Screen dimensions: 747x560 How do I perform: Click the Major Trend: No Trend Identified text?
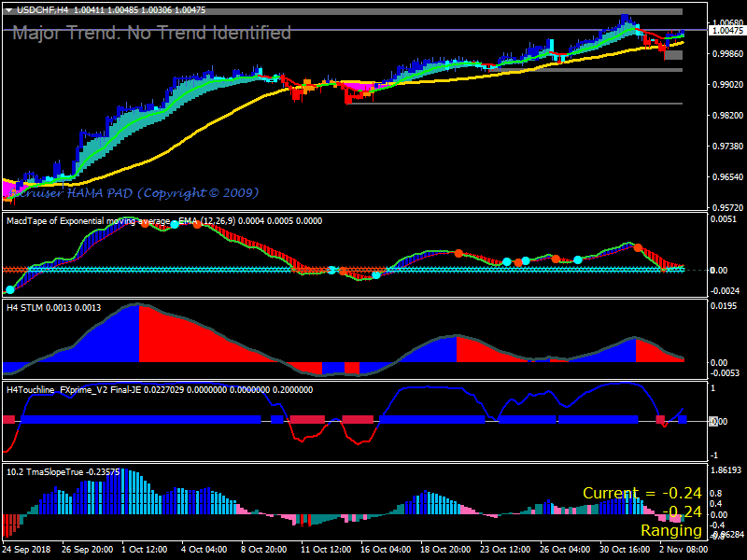[x=151, y=32]
